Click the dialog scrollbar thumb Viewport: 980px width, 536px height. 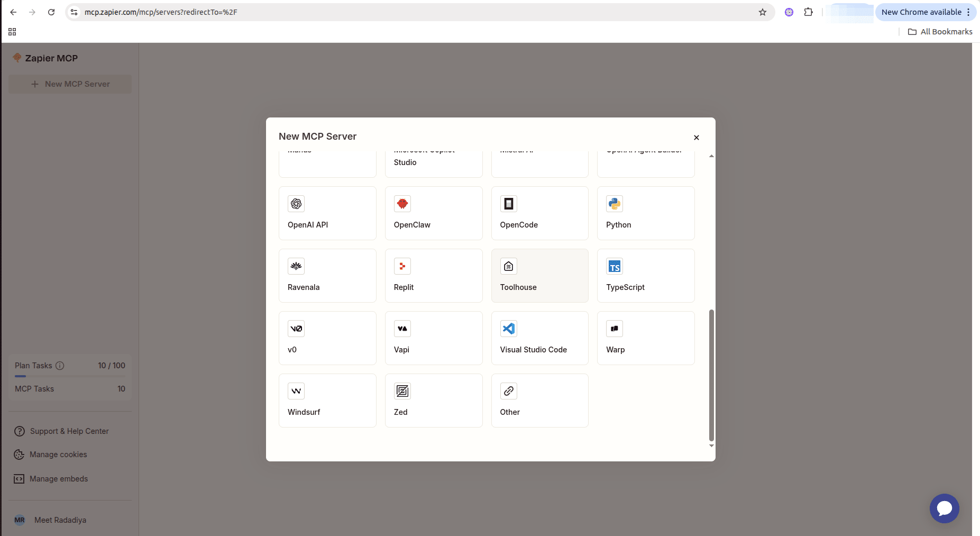pos(711,375)
